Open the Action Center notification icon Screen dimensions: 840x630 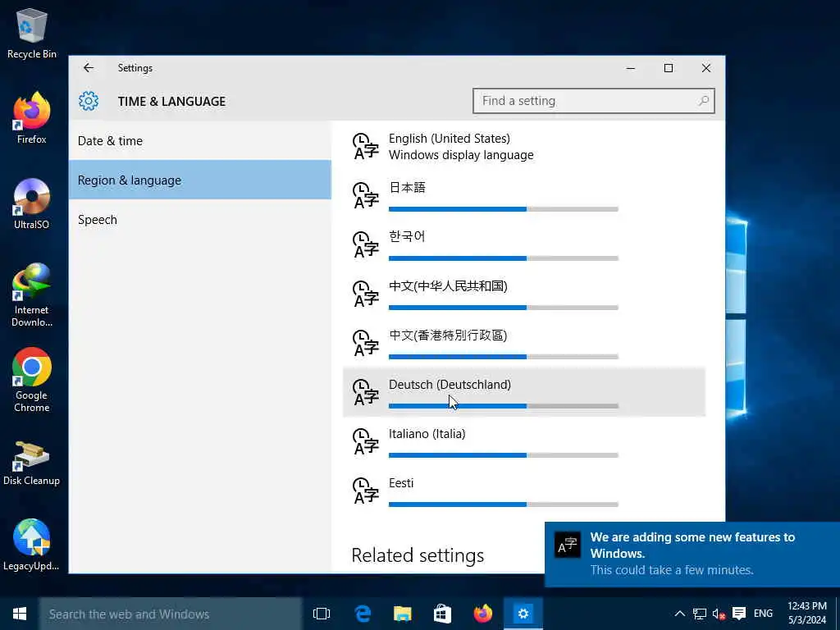click(739, 614)
